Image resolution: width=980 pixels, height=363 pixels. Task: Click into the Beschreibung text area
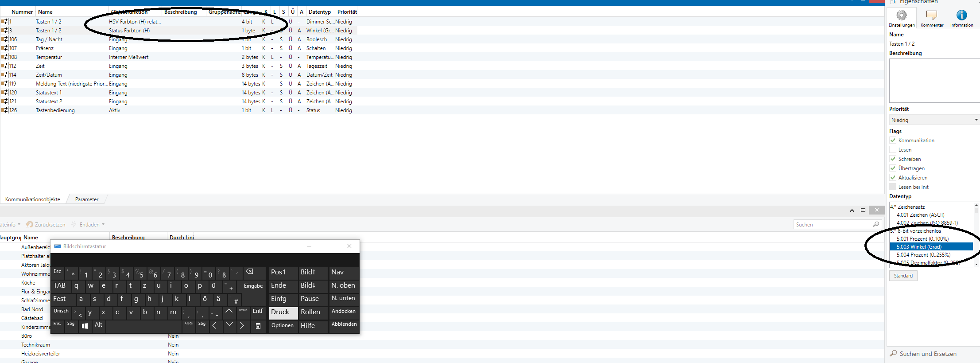934,81
